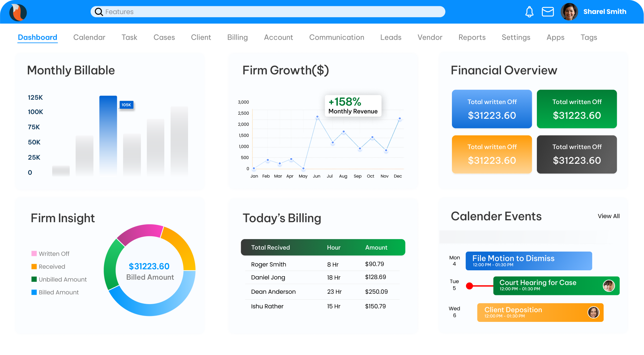This screenshot has height=355, width=644.
Task: Switch to the Calendar tab
Action: click(x=89, y=37)
